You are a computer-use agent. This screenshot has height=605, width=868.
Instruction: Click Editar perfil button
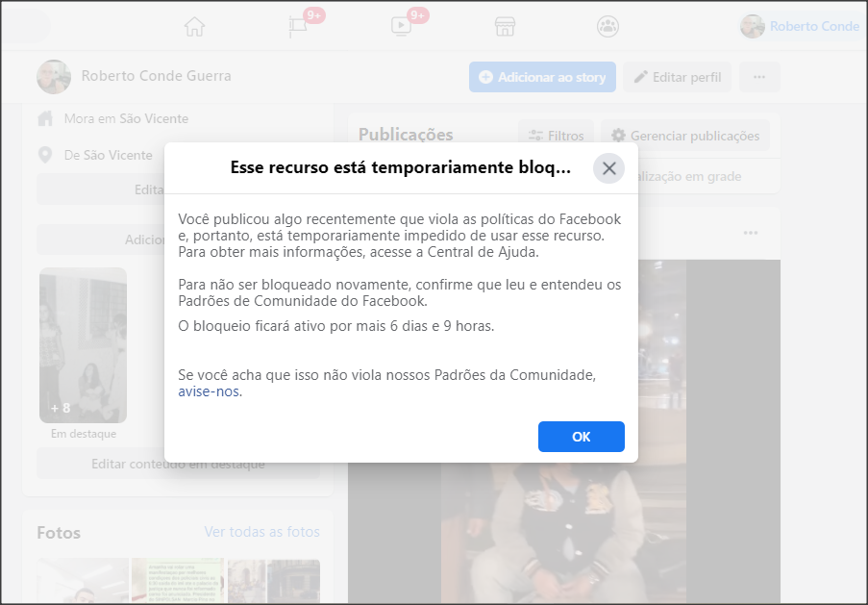678,77
